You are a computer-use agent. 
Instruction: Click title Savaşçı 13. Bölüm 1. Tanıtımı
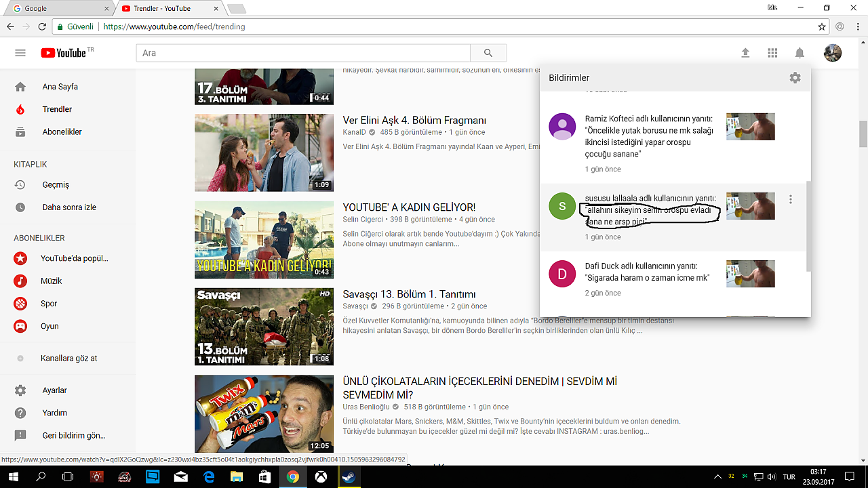(x=409, y=294)
